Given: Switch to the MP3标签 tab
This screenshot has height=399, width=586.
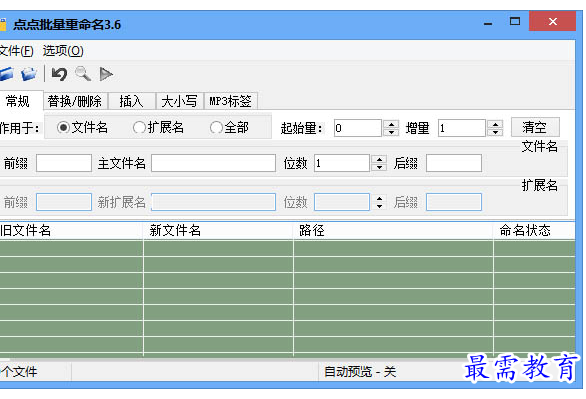Looking at the screenshot, I should click(x=231, y=101).
